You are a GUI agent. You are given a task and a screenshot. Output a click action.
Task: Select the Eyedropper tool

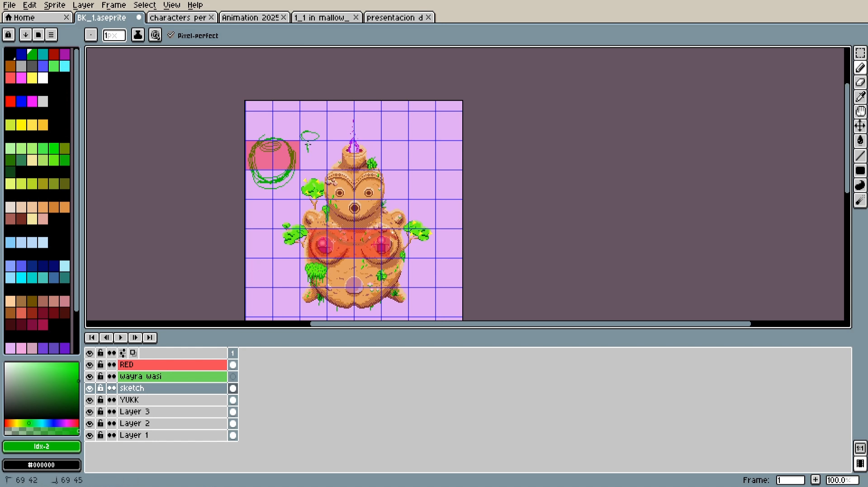[x=860, y=97]
